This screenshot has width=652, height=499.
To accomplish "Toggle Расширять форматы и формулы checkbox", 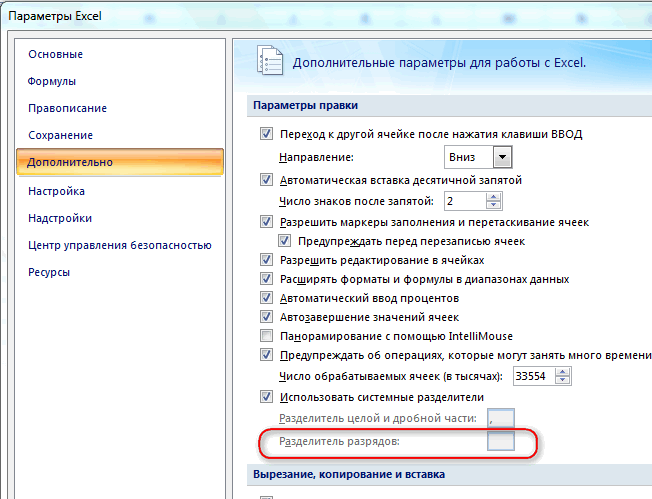I will tap(266, 279).
